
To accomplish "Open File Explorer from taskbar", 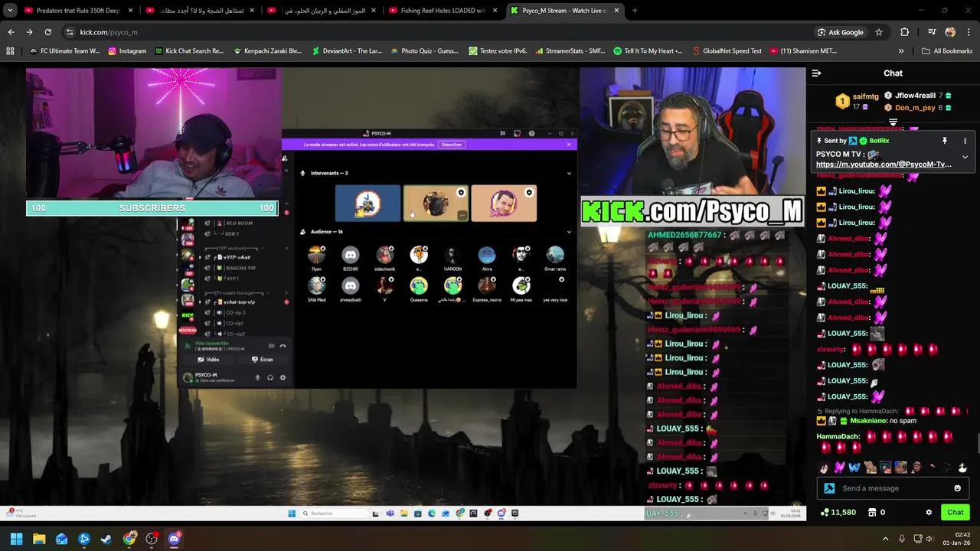I will click(39, 539).
